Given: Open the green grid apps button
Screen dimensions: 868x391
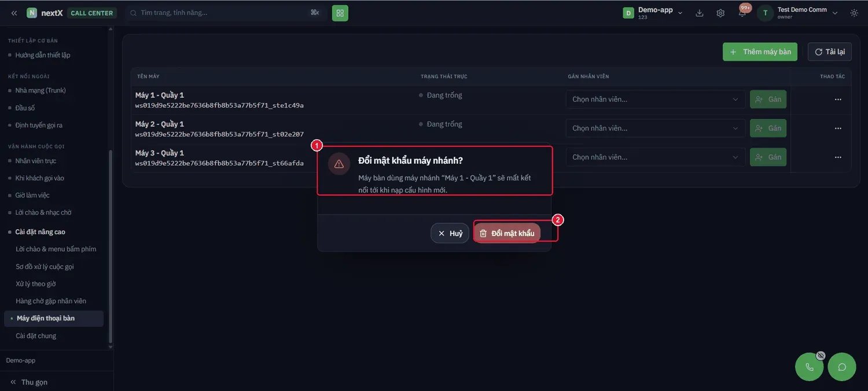Looking at the screenshot, I should [340, 13].
